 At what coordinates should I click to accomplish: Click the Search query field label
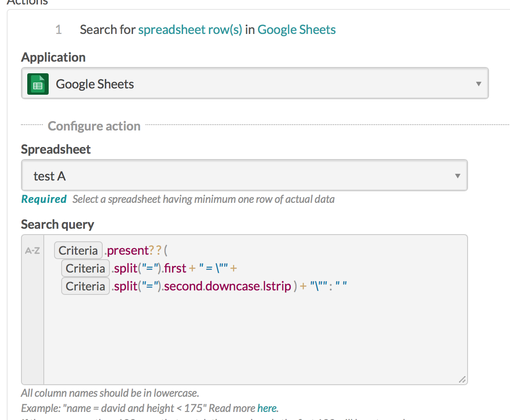click(x=58, y=225)
